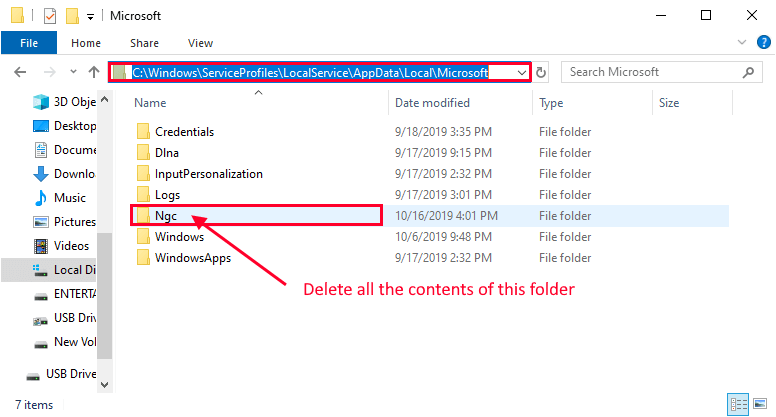
Task: Click the Name column header
Action: [150, 103]
